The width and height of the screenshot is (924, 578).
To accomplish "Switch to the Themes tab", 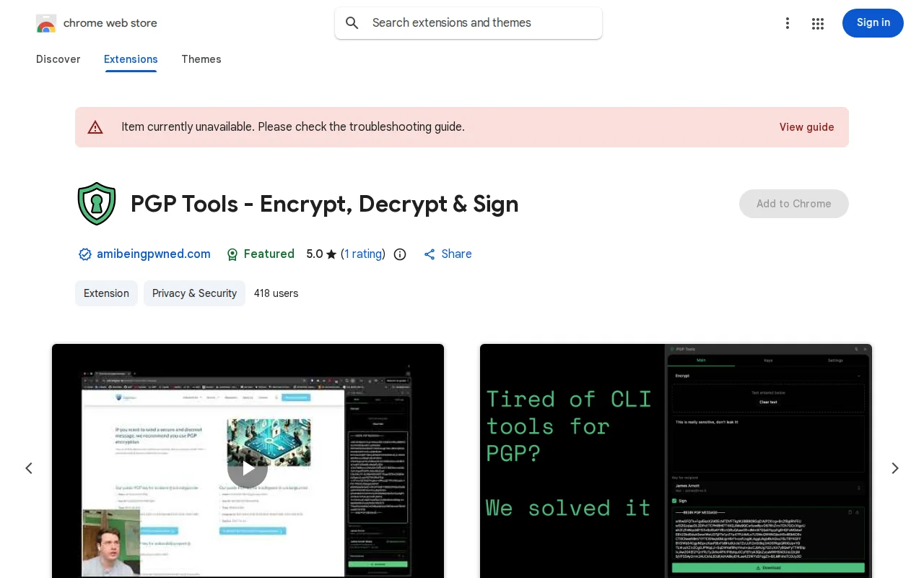I will click(201, 59).
